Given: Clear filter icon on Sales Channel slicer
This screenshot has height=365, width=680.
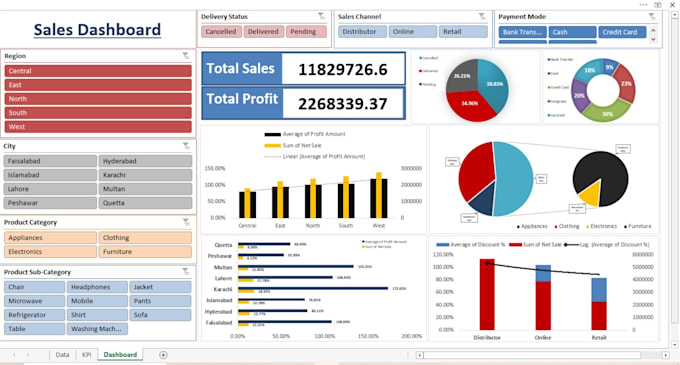Looking at the screenshot, I should tap(482, 16).
